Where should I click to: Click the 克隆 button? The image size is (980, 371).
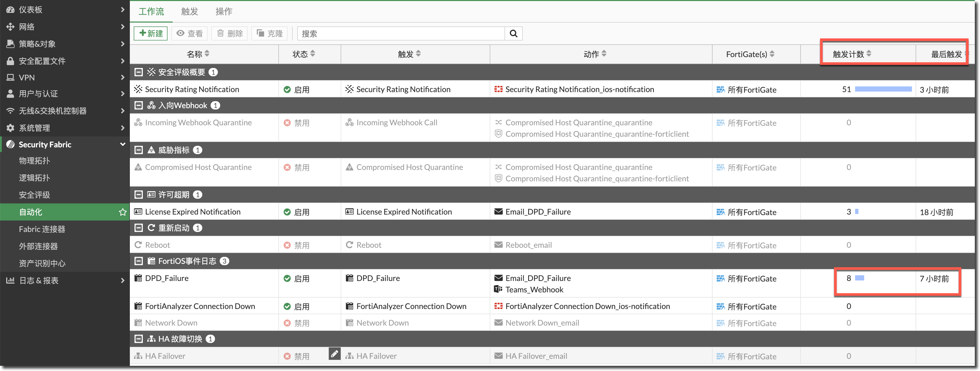270,33
